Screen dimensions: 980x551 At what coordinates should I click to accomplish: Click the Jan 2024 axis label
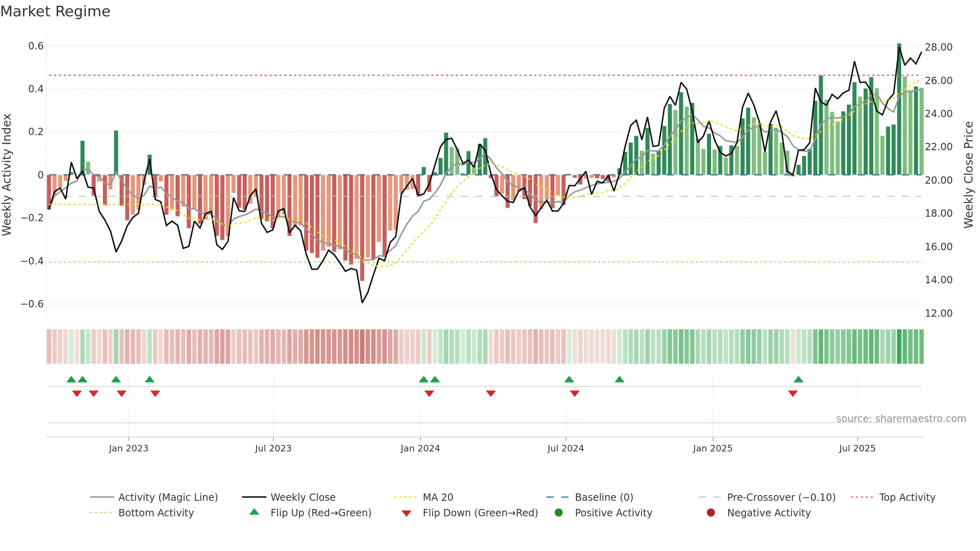point(420,448)
